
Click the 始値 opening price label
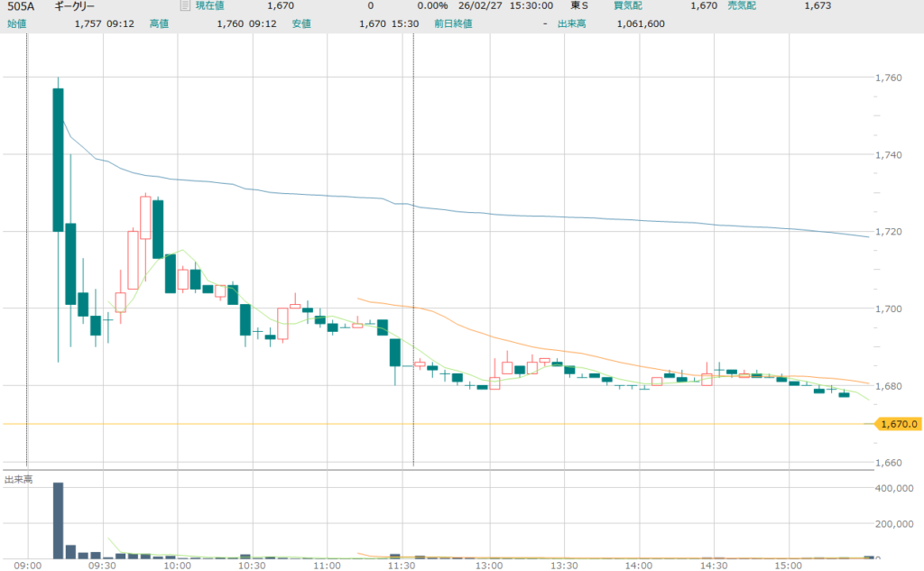pyautogui.click(x=17, y=23)
